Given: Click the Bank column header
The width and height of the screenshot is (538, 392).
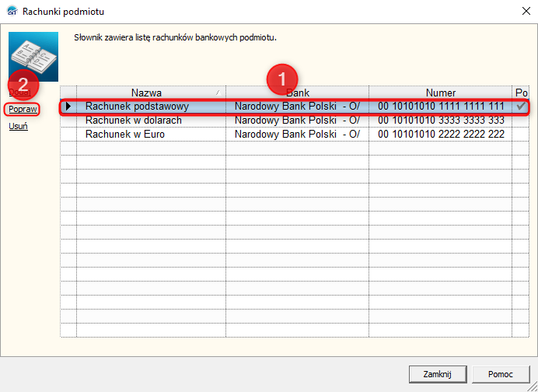Looking at the screenshot, I should pos(297,93).
